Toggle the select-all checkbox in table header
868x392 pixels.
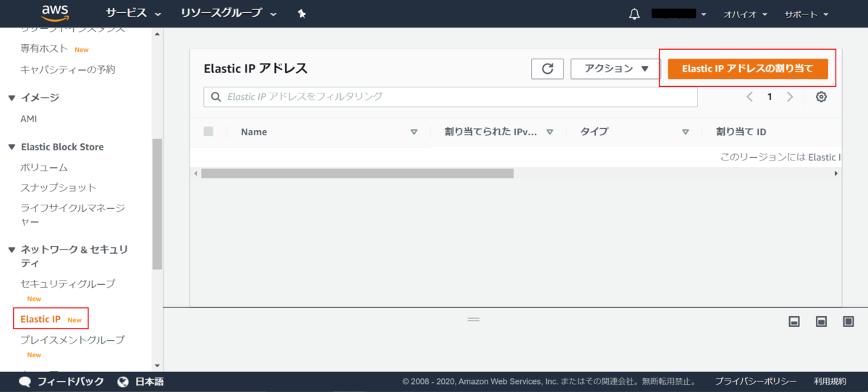tap(208, 132)
